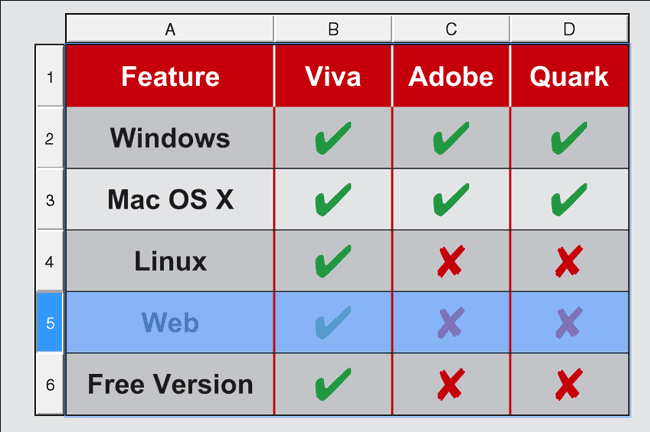This screenshot has width=650, height=432.
Task: Click the green checkmark in Quark Windows cell
Action: pyautogui.click(x=569, y=138)
